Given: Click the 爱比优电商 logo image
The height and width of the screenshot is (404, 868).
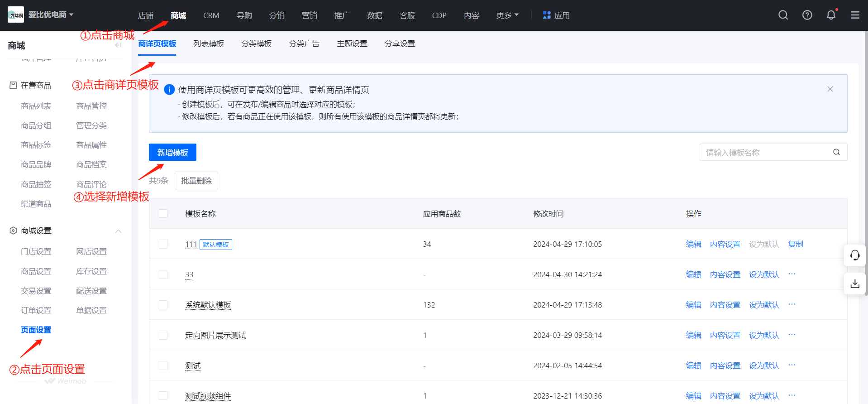Looking at the screenshot, I should [x=16, y=15].
